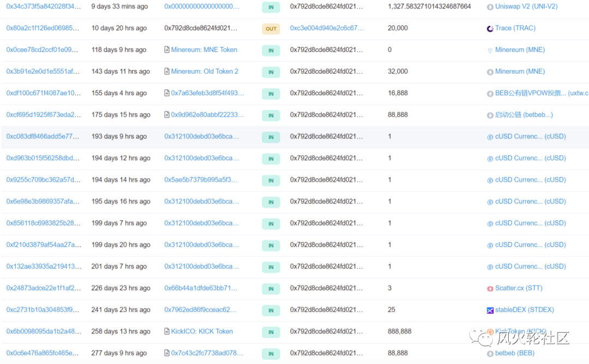Open sender address 0x66b44a1dfde63bb71
The height and width of the screenshot is (364, 589).
[201, 288]
